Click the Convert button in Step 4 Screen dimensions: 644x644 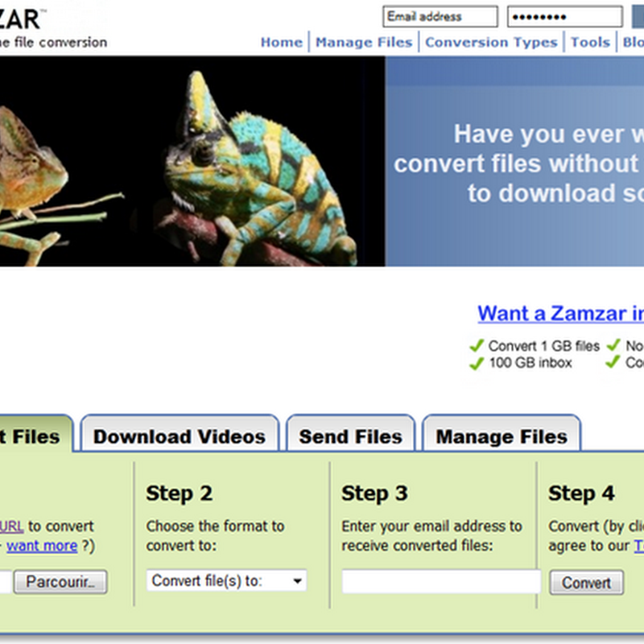(587, 582)
